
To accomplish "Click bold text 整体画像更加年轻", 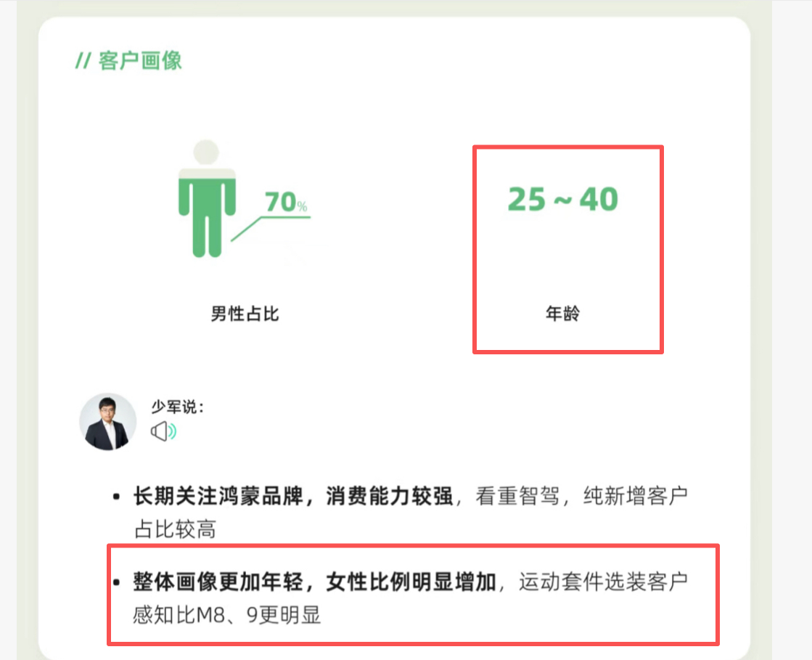I will (x=218, y=582).
